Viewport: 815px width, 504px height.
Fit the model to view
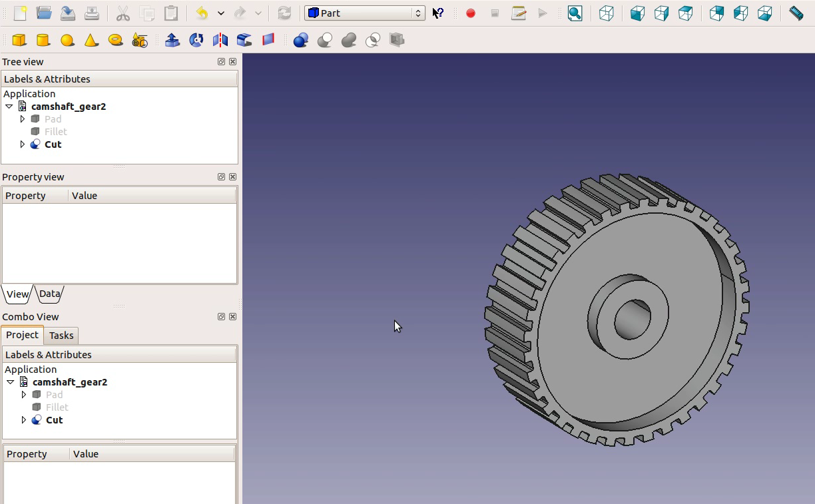click(x=575, y=12)
